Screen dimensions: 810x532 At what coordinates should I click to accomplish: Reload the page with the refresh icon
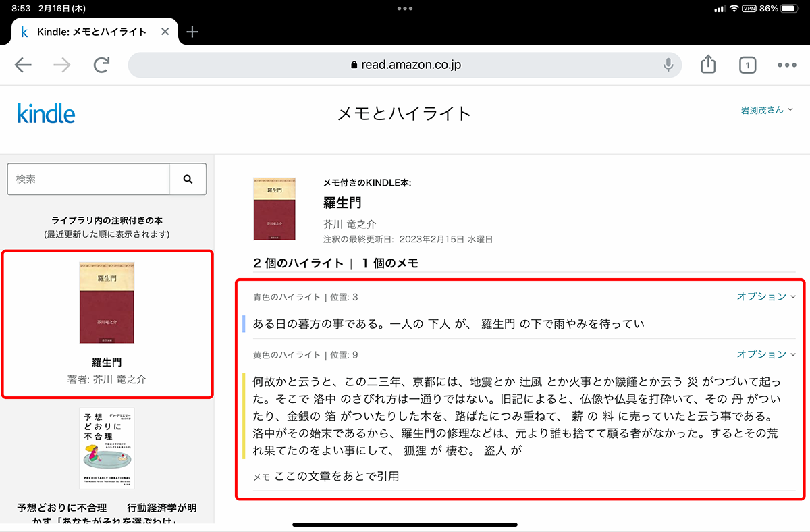pyautogui.click(x=102, y=65)
